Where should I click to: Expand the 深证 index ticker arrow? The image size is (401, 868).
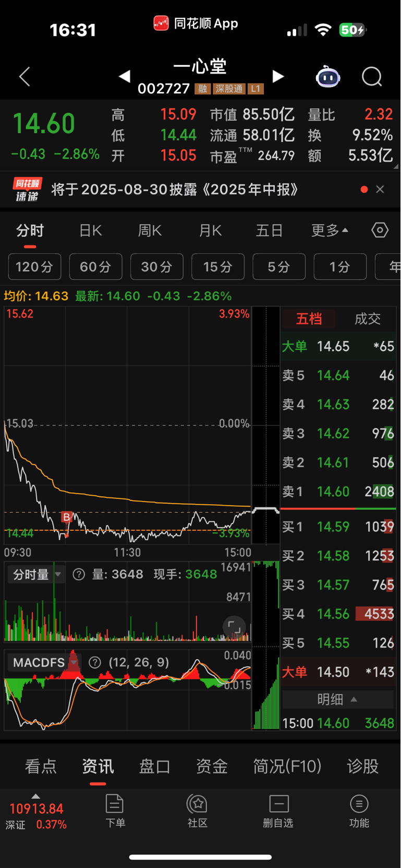tap(35, 796)
